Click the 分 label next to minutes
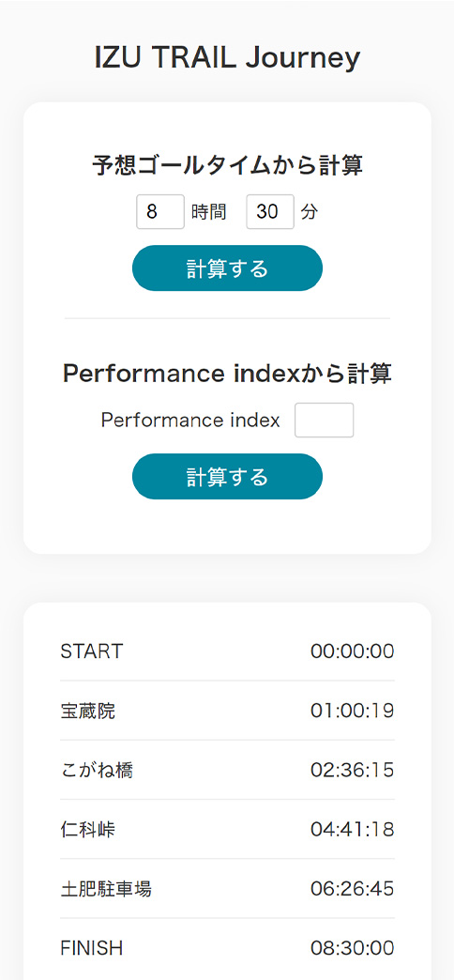Viewport: 454px width, 980px height. tap(310, 212)
